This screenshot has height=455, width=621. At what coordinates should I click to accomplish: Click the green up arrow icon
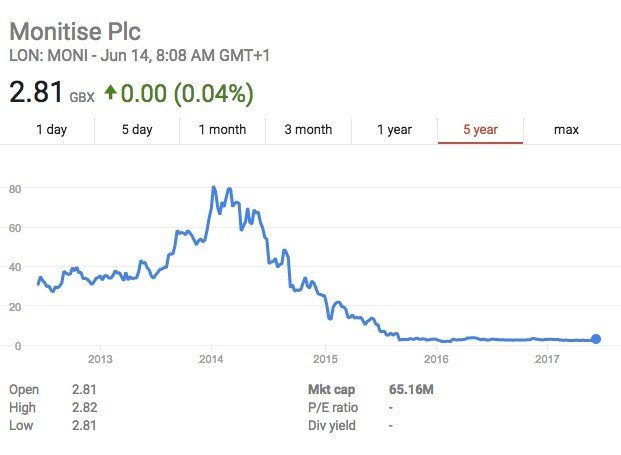click(111, 93)
